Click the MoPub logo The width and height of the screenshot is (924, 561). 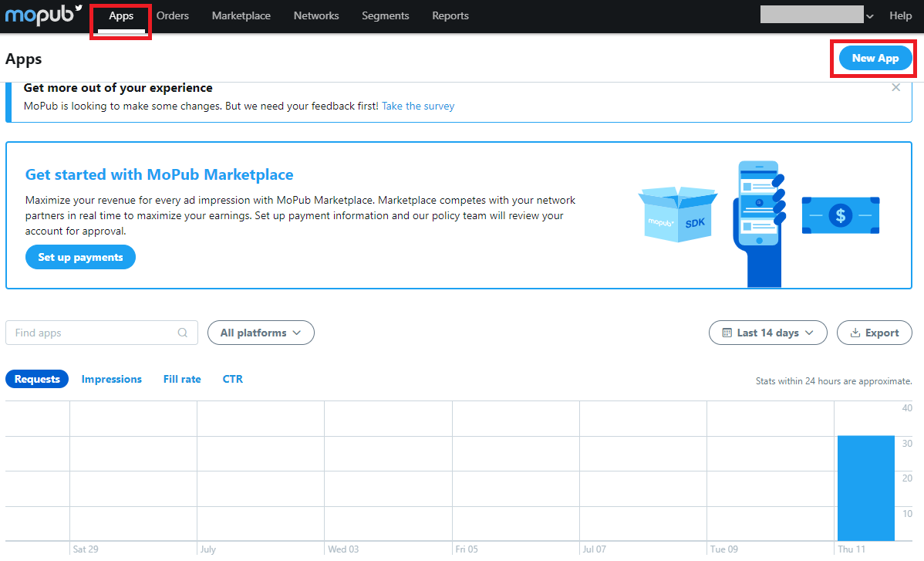tap(43, 15)
